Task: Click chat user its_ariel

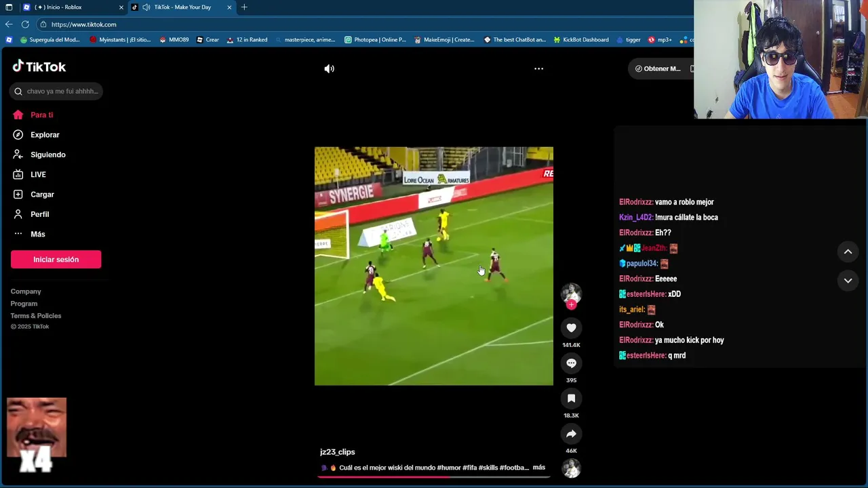Action: (632, 310)
